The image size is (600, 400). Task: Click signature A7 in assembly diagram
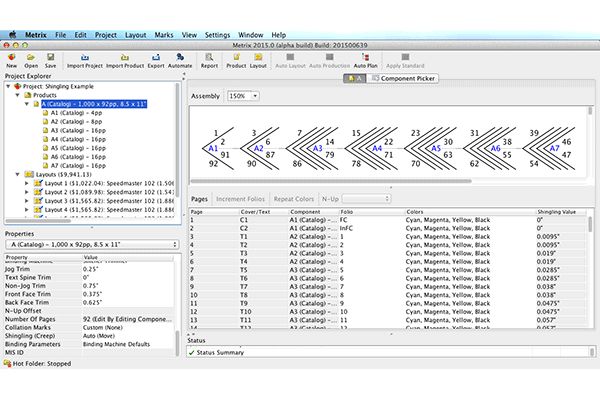(554, 148)
